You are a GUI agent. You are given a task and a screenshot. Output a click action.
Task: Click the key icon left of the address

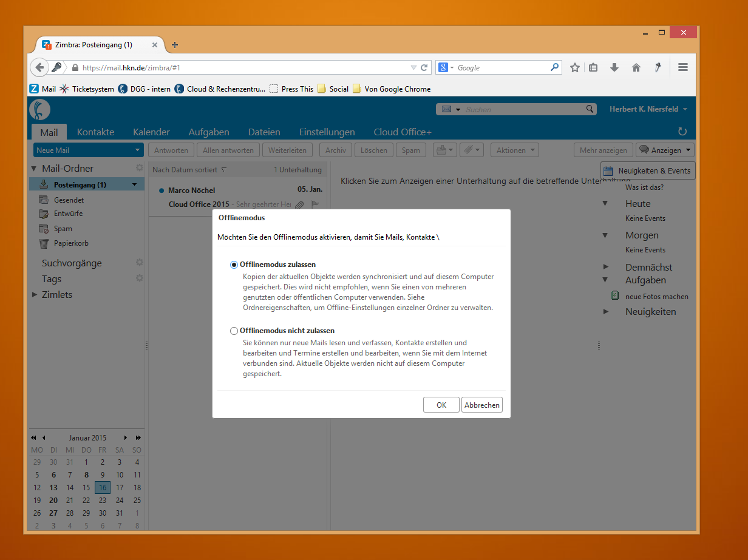(56, 67)
